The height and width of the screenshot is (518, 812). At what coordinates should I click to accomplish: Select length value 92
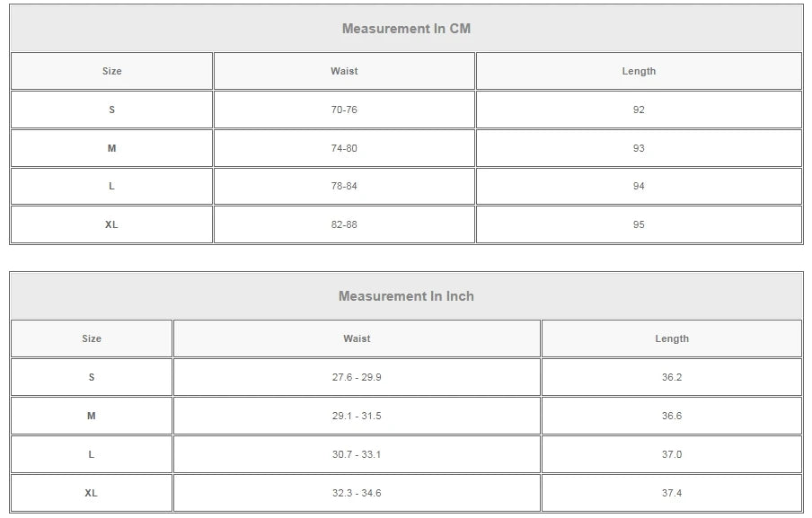639,110
